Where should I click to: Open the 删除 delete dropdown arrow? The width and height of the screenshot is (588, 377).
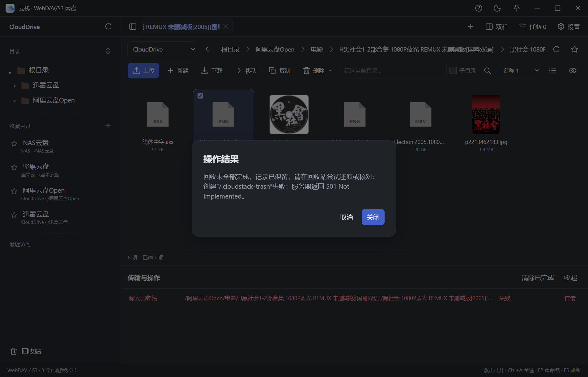330,71
